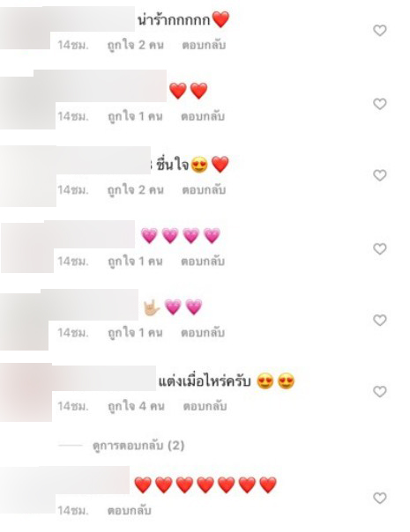Viewport: 410px width, 532px height.
Task: Reply (ตอบกลับ) to แต่งเมื่อไหร่ครับ comment
Action: coord(205,406)
